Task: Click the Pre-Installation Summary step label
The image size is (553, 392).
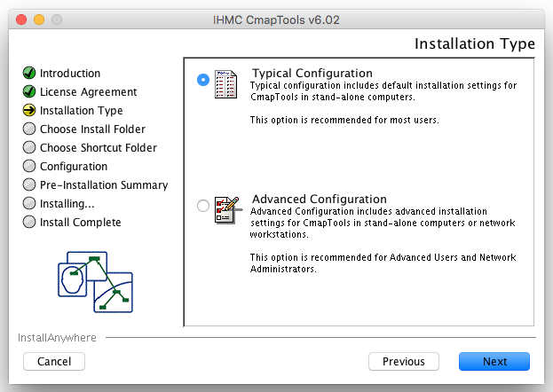Action: click(104, 185)
